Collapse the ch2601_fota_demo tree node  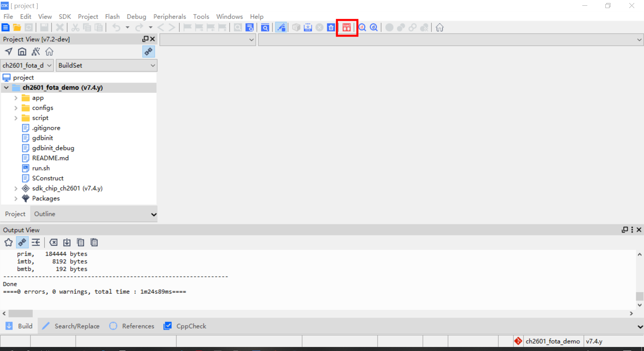(x=6, y=88)
